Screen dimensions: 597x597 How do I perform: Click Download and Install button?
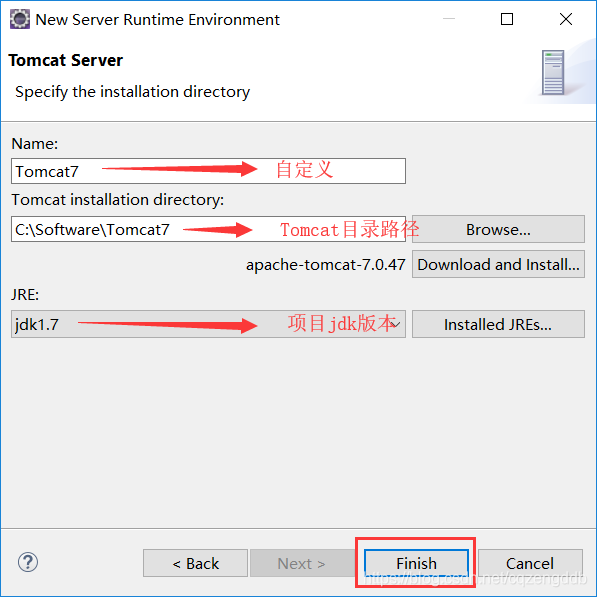point(498,264)
